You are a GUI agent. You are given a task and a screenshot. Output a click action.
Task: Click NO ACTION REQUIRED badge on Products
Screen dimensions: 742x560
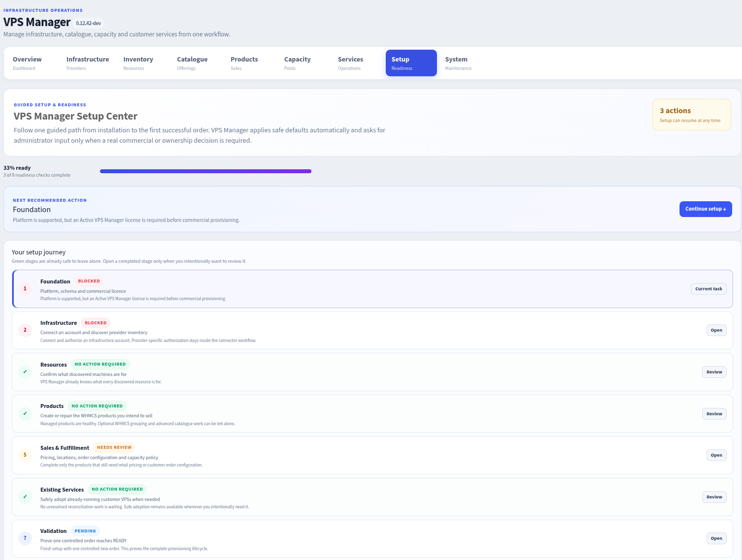pos(97,406)
